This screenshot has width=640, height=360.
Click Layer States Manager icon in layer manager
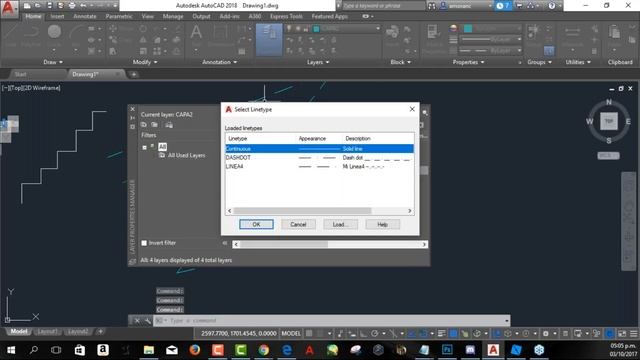[169, 125]
